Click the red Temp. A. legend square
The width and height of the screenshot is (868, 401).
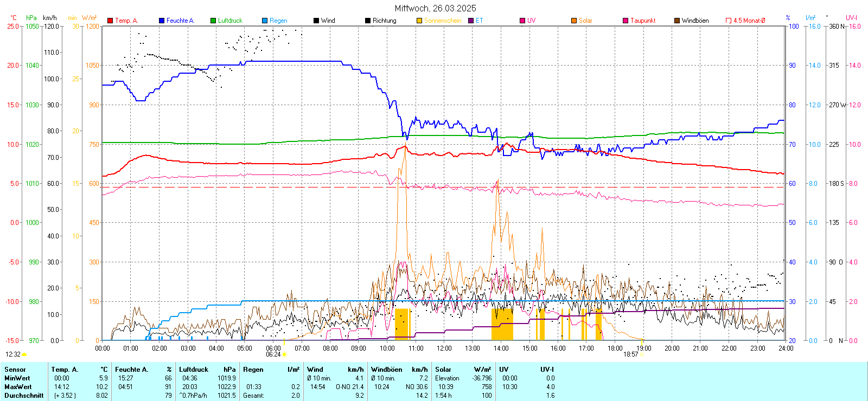pos(110,21)
